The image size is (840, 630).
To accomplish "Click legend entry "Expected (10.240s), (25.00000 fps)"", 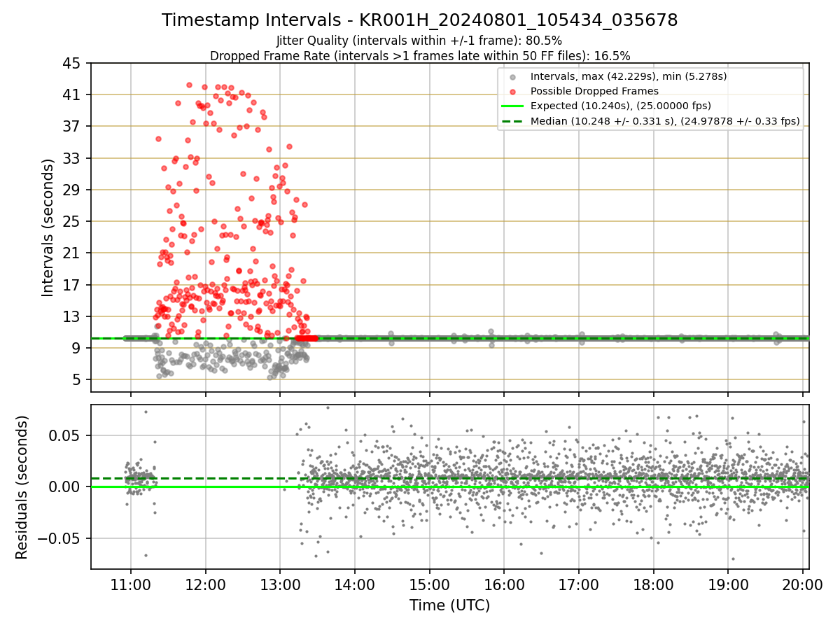I will click(621, 106).
